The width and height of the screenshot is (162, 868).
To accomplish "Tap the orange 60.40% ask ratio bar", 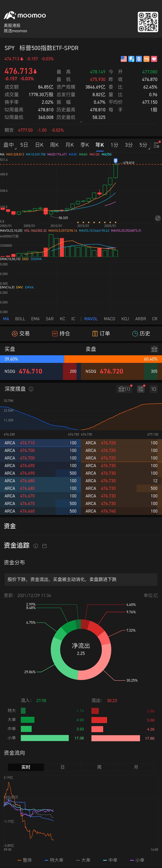I will pyautogui.click(x=113, y=359).
